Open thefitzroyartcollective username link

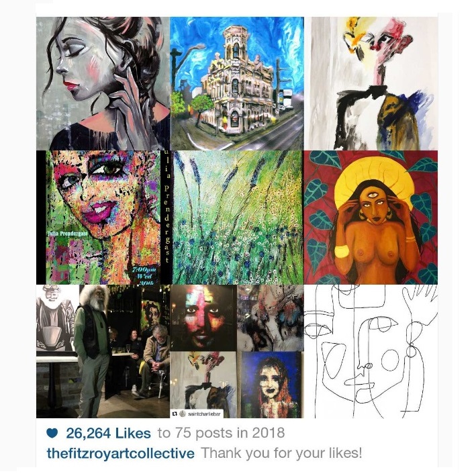tap(121, 453)
